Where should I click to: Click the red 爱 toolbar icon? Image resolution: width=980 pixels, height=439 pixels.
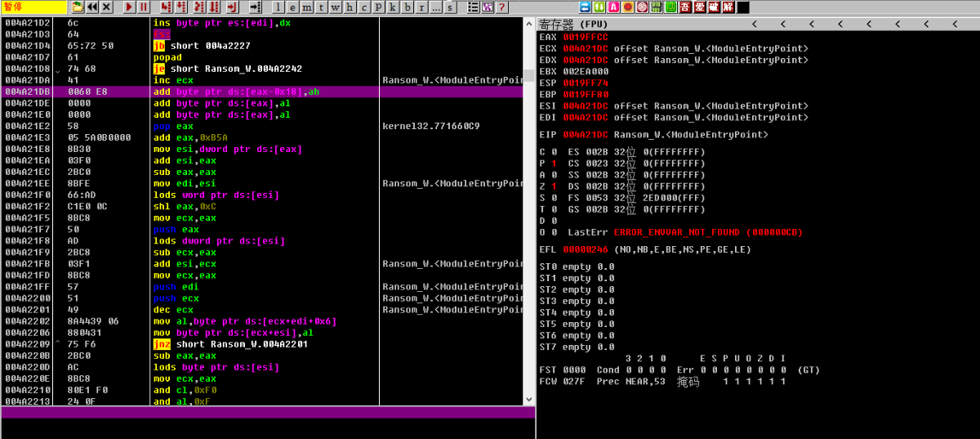click(699, 7)
